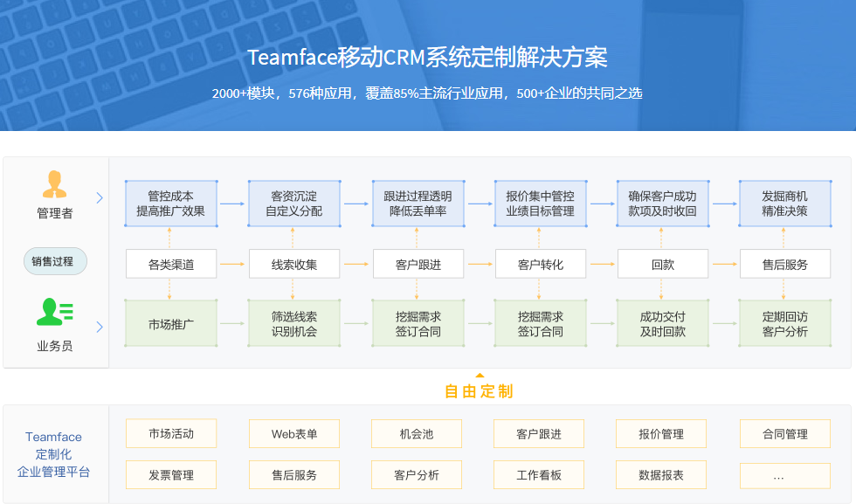Click the 客户转化 stage box
856x504 pixels.
[541, 265]
